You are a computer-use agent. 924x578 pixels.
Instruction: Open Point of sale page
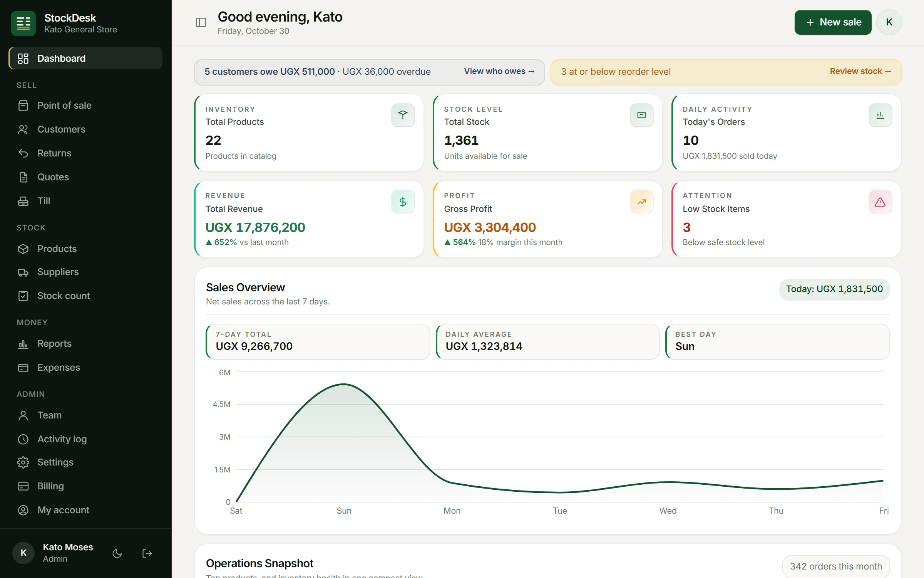coord(85,105)
